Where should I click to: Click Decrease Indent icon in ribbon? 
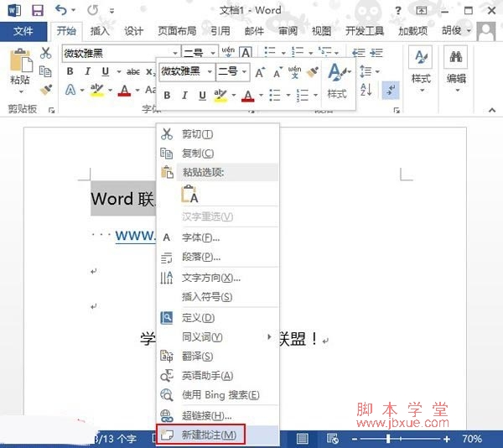(x=358, y=53)
